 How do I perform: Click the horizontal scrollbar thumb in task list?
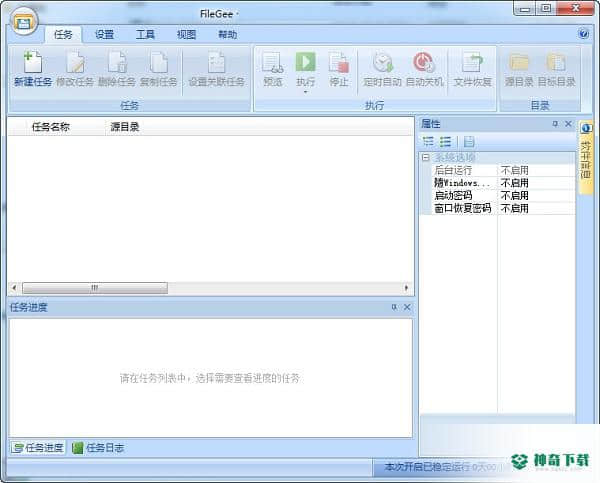point(95,288)
